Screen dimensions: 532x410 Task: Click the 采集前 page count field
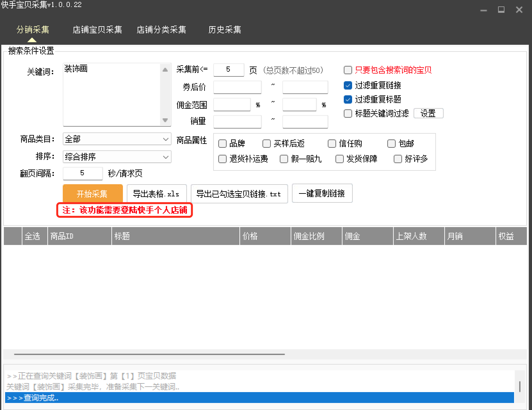coord(229,70)
